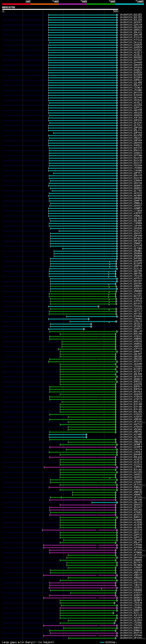Select hit UniRef100_Q8LLD3
Screen dimensions: 146x644
click(x=131, y=502)
